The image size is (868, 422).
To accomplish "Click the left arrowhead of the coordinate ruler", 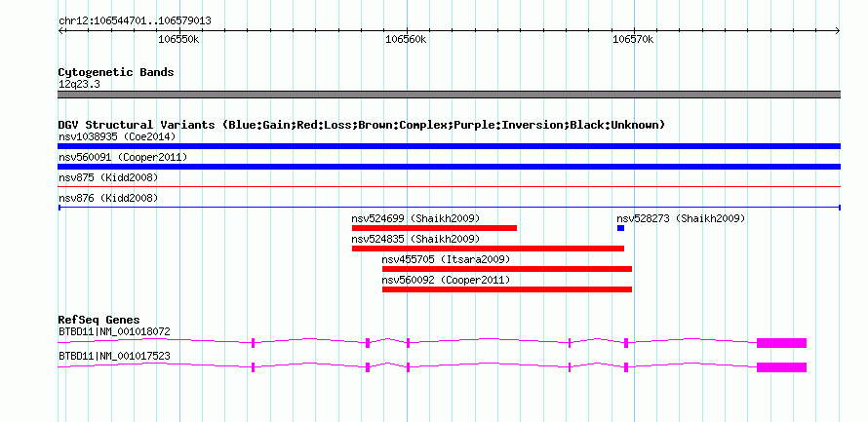I will [x=60, y=30].
